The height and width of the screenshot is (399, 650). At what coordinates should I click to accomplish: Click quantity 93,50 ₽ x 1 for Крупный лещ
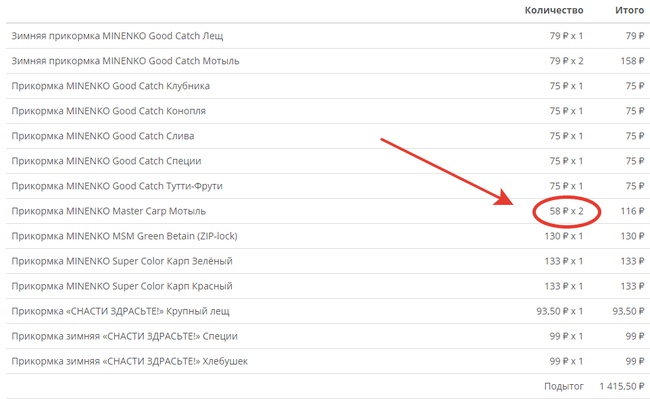(x=560, y=311)
